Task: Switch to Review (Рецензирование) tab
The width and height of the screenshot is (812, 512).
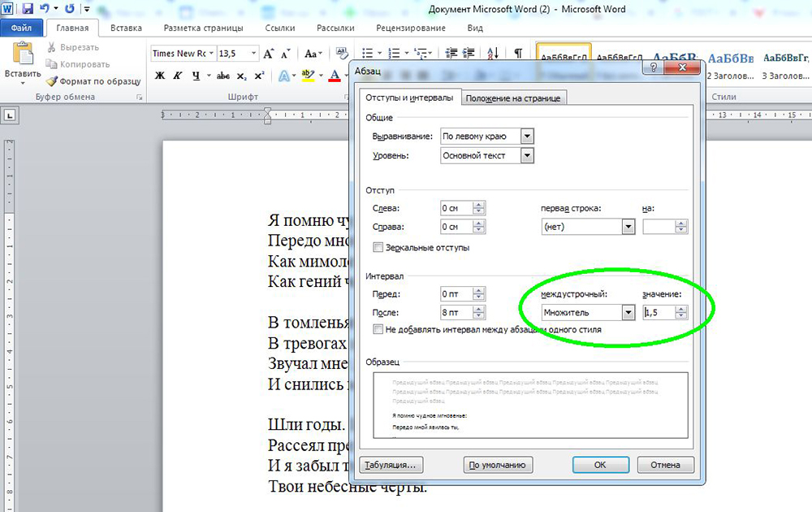Action: 411,28
